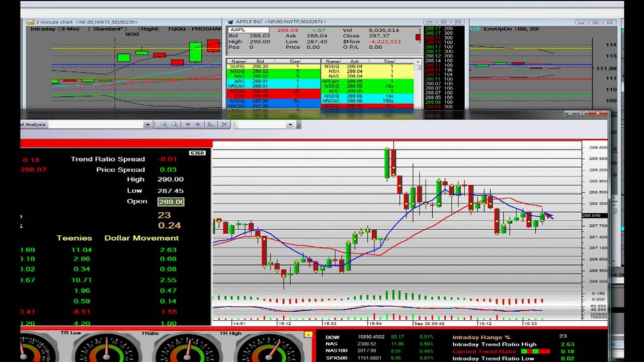Maximize the main chart window
The width and height of the screenshot is (644, 362).
point(583,114)
